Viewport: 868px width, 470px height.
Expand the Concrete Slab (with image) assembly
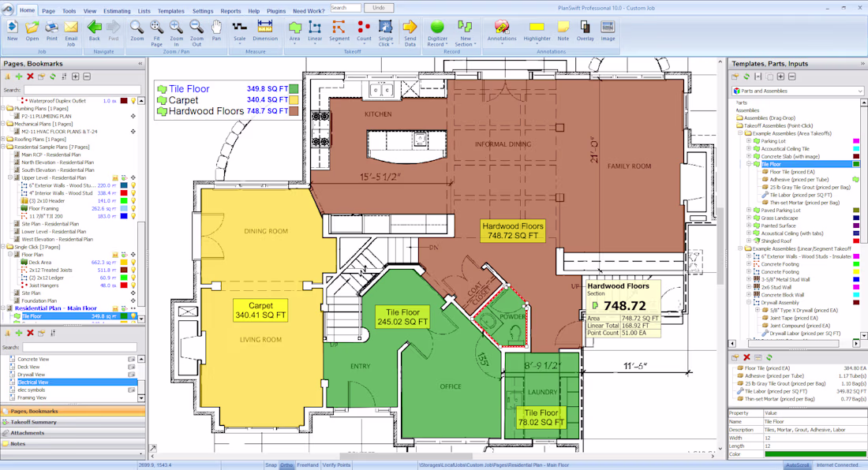pos(749,156)
